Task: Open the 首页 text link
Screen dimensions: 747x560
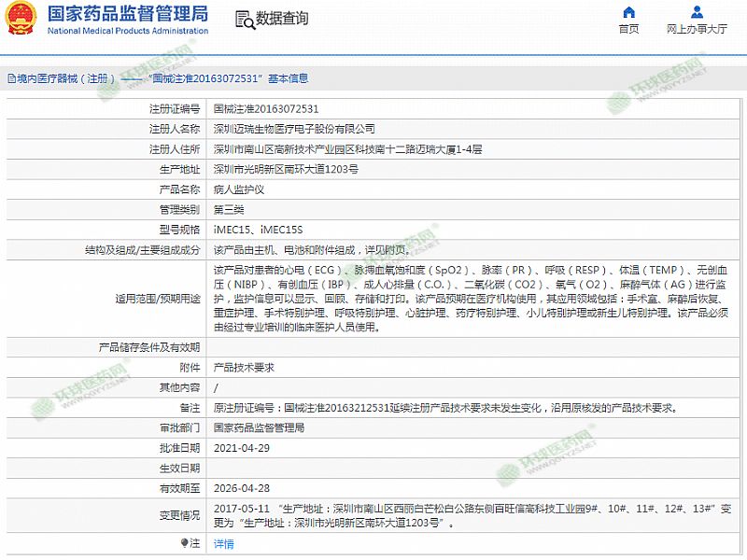Action: click(628, 29)
